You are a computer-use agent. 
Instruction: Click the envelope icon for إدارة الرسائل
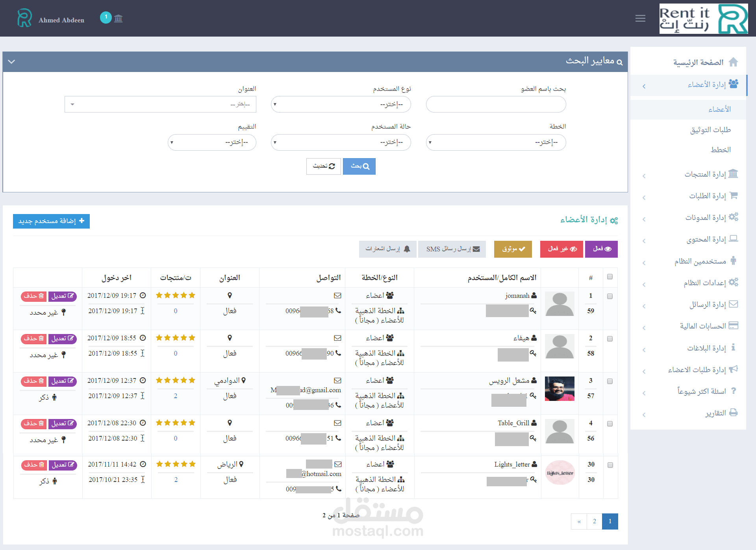tap(733, 304)
